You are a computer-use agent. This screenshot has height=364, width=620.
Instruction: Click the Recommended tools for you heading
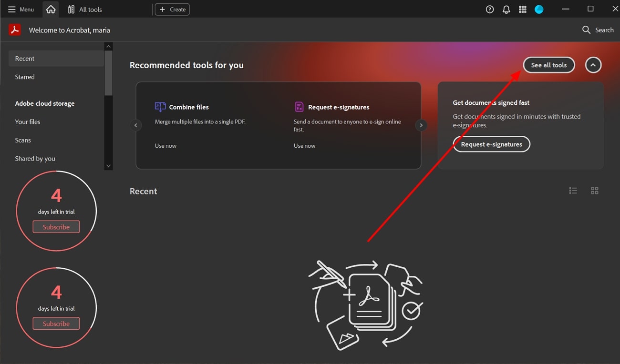(x=186, y=65)
